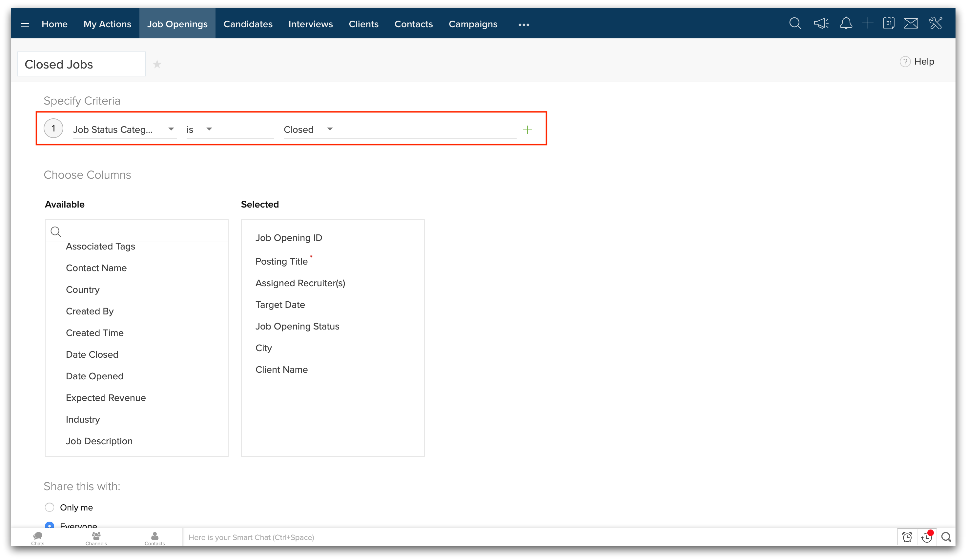Select the Everyone sharing radio button
Screen dimensions: 967x560
pyautogui.click(x=50, y=525)
